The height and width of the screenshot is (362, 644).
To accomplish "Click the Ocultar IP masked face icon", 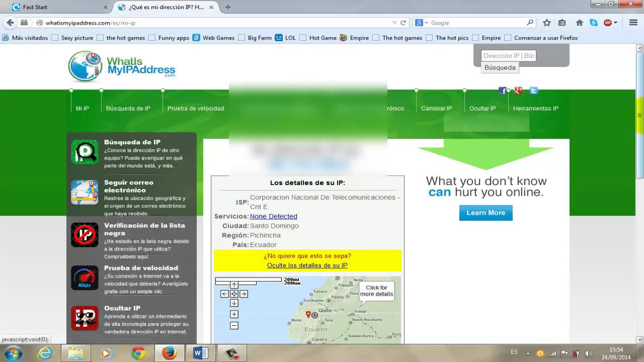I will [x=85, y=318].
